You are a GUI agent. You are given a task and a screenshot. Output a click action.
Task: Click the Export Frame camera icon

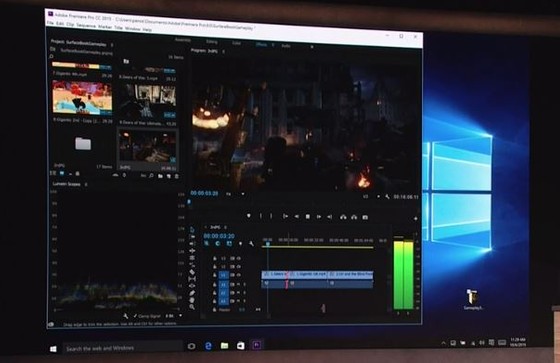365,217
